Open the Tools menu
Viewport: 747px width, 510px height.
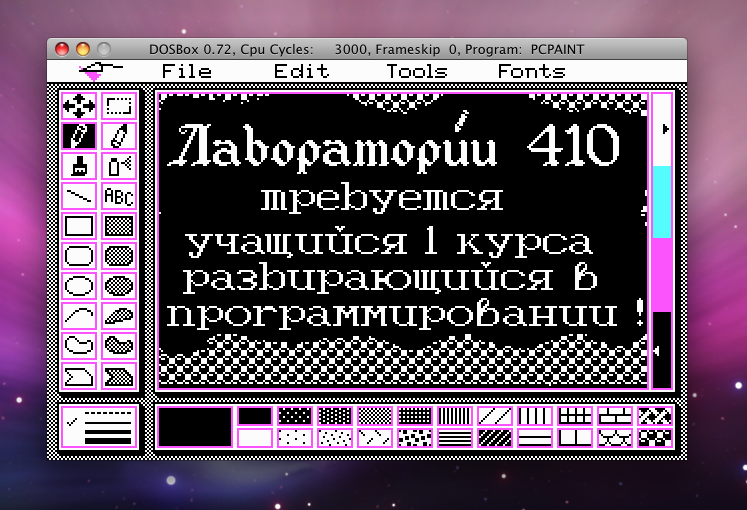[x=417, y=71]
